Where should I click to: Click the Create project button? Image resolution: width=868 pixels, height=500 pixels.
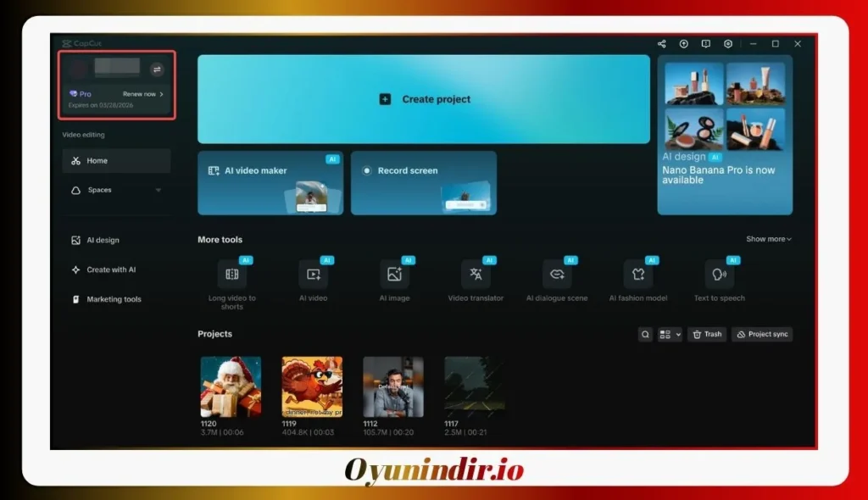pos(424,99)
